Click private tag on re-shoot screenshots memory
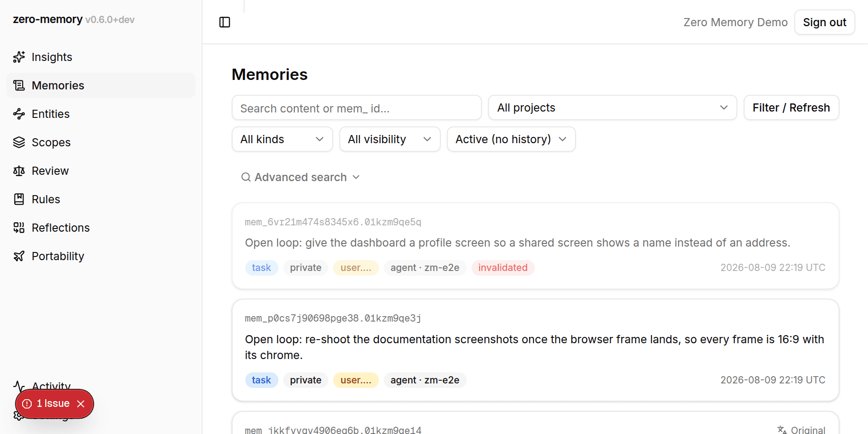The width and height of the screenshot is (868, 434). pos(306,380)
